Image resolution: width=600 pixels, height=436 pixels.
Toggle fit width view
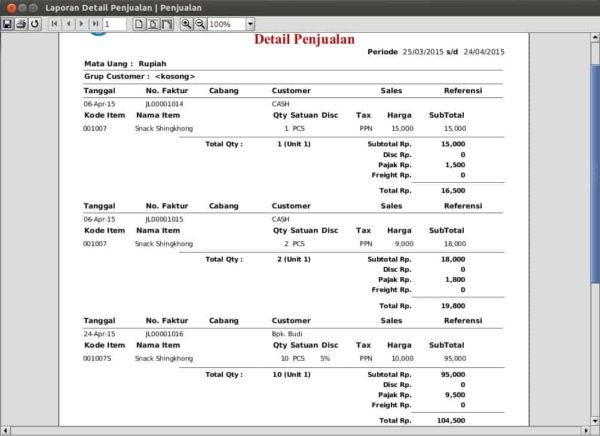click(167, 23)
